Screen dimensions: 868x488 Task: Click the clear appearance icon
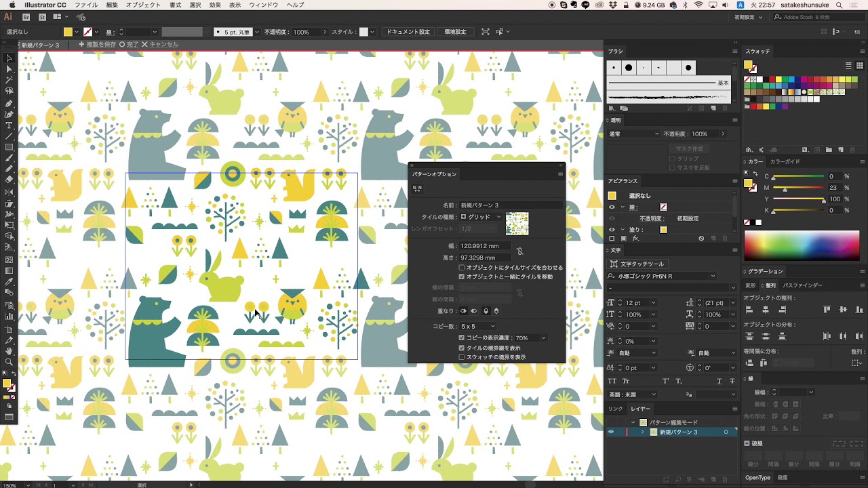coord(701,239)
